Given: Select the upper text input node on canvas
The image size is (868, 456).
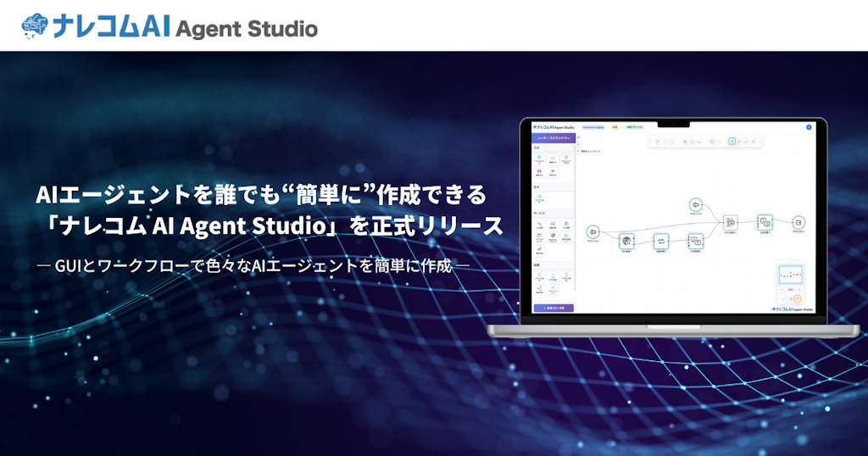Looking at the screenshot, I should [x=695, y=206].
